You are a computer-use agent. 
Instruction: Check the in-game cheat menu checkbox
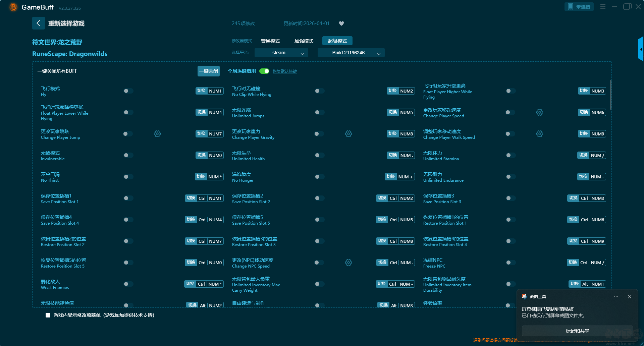[48, 315]
